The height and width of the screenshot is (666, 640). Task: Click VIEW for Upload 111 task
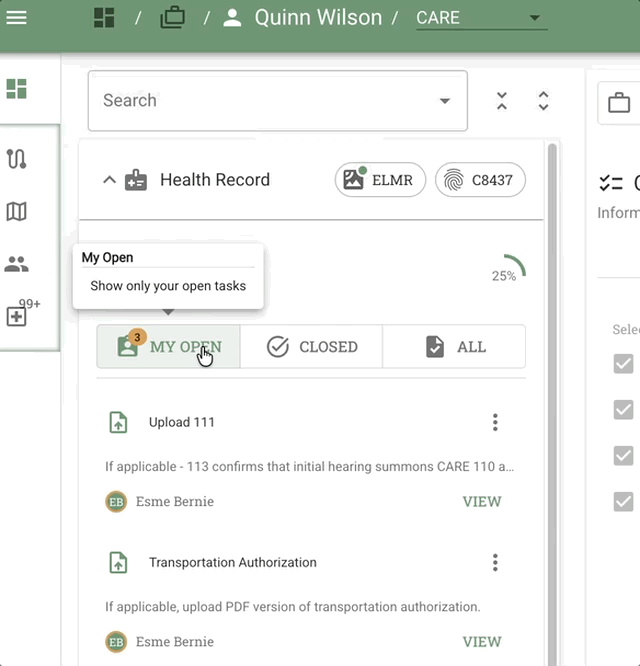[481, 502]
